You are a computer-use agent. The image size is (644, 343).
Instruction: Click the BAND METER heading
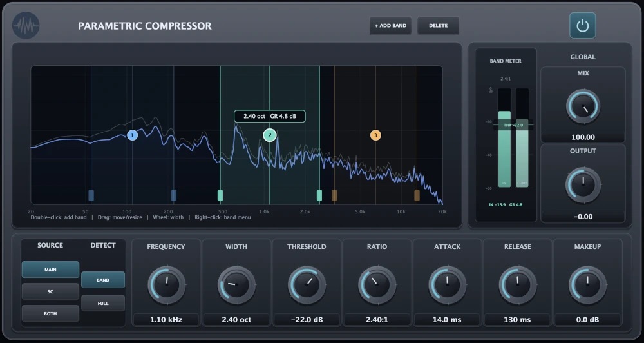pyautogui.click(x=506, y=61)
